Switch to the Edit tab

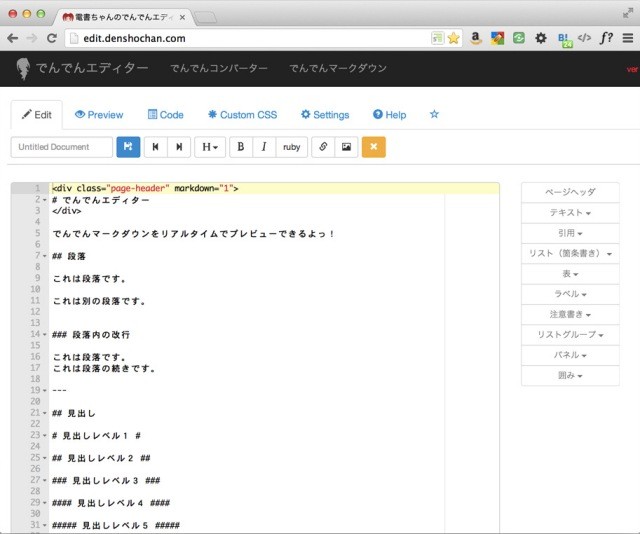pos(37,115)
